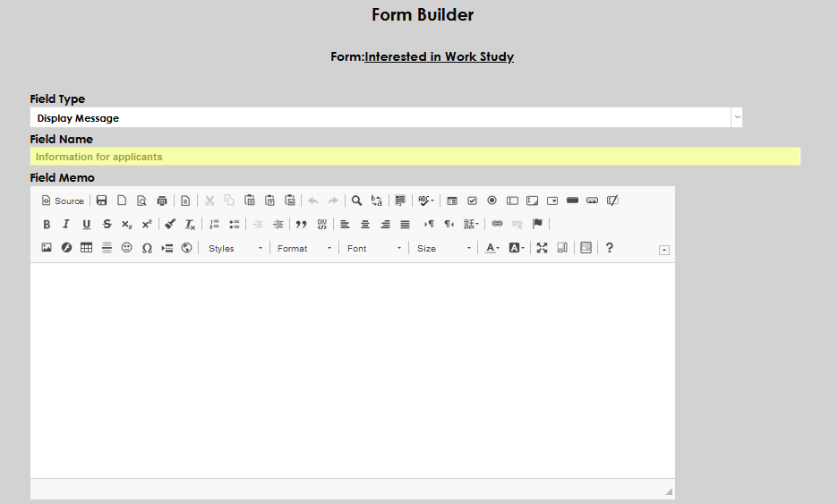Click the Create Div Container icon
The width and height of the screenshot is (838, 504).
(x=321, y=225)
